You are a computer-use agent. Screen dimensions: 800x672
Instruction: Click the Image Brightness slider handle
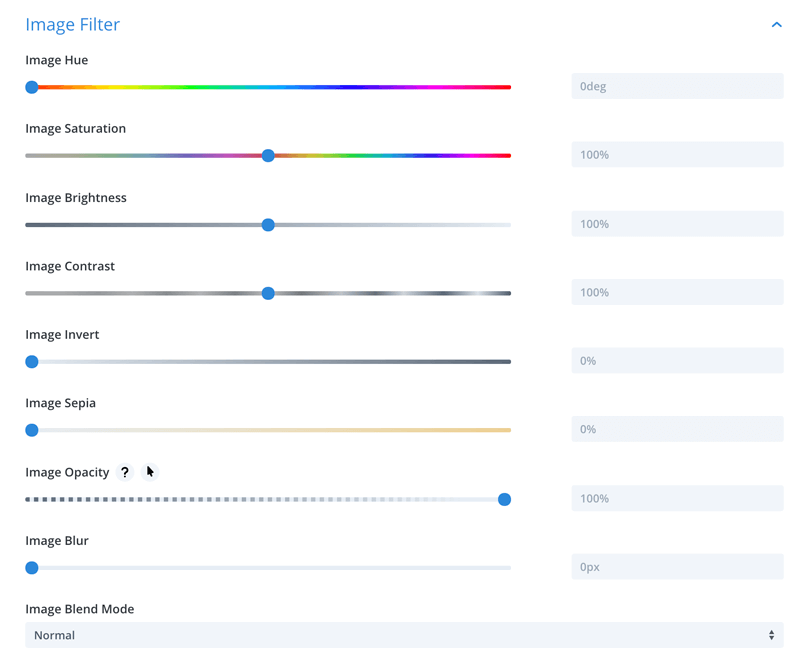(x=268, y=225)
